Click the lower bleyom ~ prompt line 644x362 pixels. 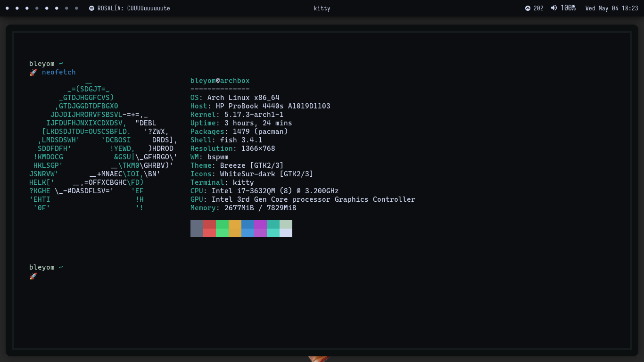pyautogui.click(x=46, y=267)
